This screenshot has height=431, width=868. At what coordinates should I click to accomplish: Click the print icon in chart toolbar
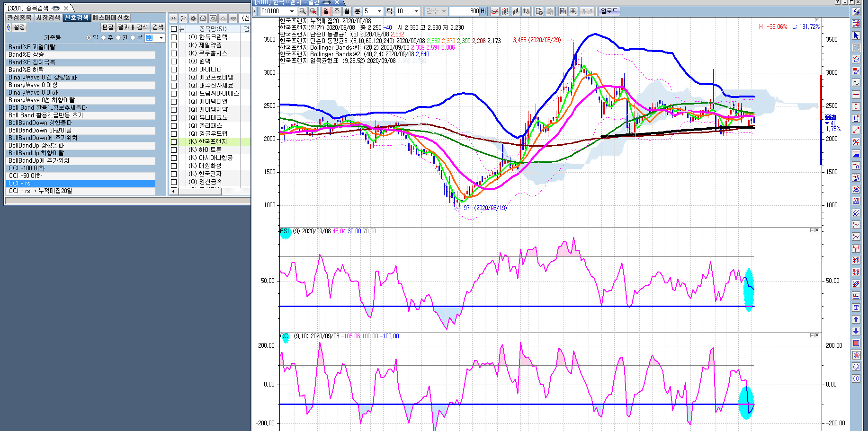[x=549, y=11]
